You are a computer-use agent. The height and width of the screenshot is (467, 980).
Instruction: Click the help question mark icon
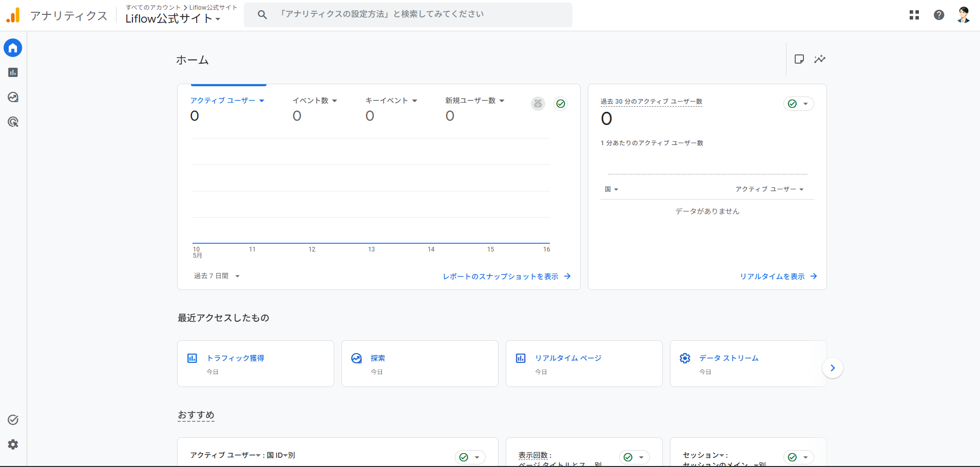point(939,15)
